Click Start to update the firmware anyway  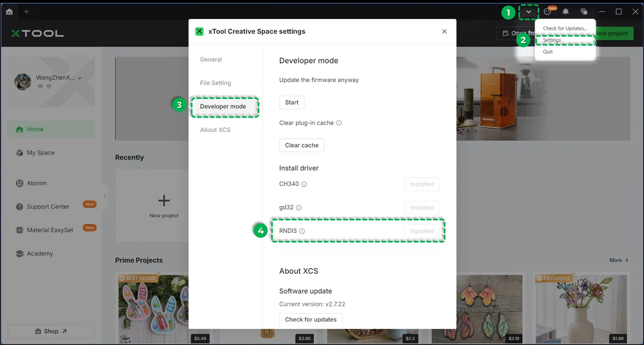pos(292,102)
